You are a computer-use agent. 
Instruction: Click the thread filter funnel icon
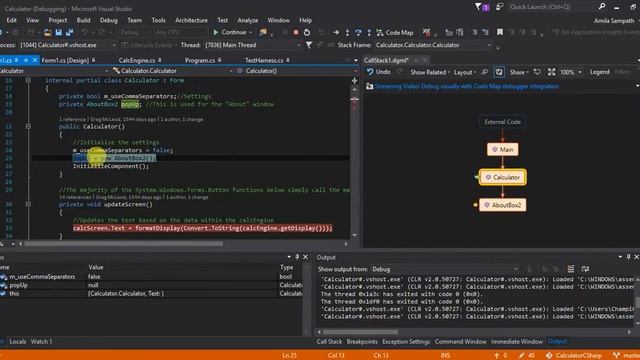point(309,45)
